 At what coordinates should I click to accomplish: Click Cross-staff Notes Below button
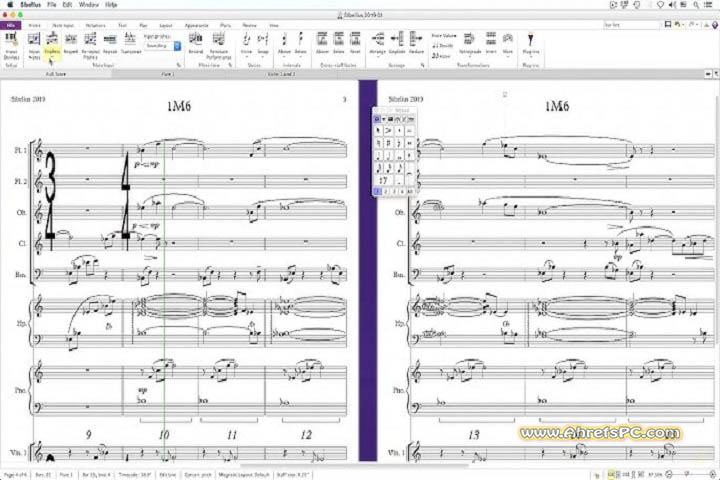(x=338, y=44)
